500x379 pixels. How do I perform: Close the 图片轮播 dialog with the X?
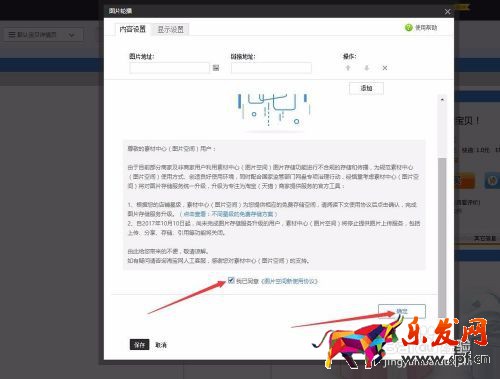447,12
